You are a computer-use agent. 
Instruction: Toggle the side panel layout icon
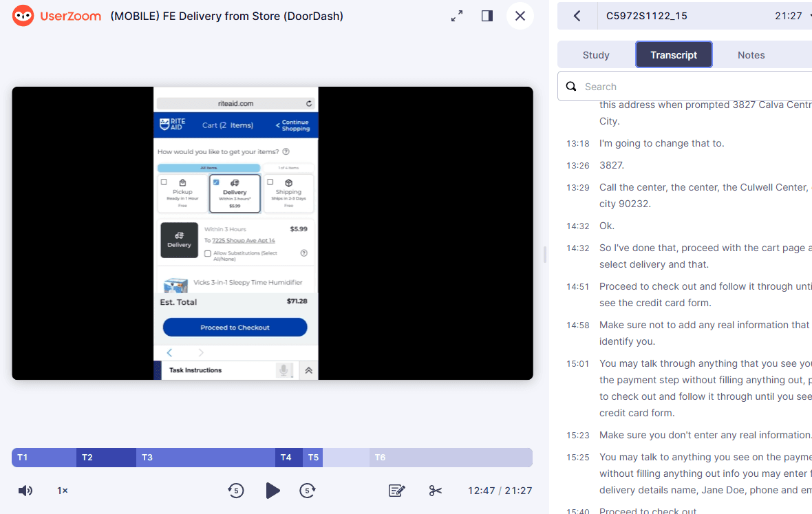tap(487, 15)
